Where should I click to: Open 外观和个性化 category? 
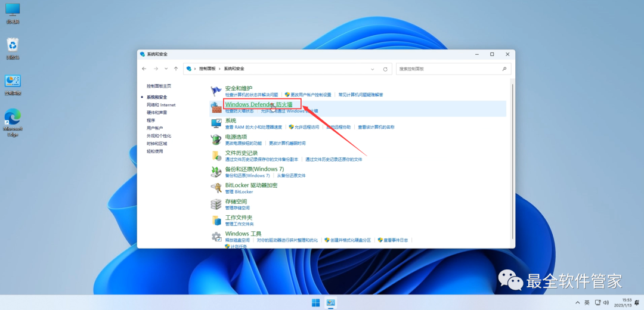tap(159, 136)
